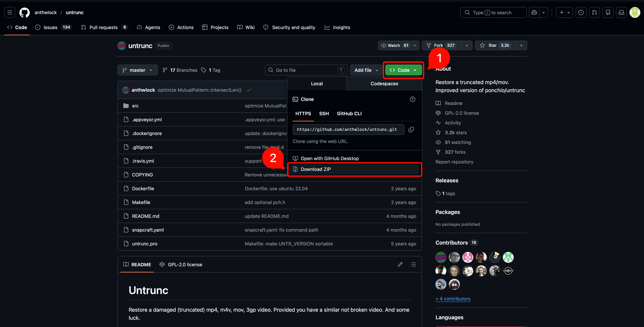Open Security and quality tab

click(x=289, y=27)
